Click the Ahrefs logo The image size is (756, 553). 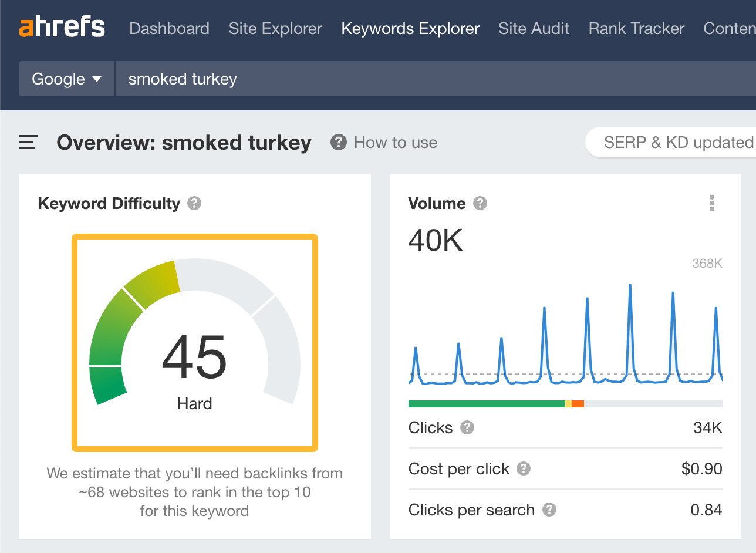(62, 27)
